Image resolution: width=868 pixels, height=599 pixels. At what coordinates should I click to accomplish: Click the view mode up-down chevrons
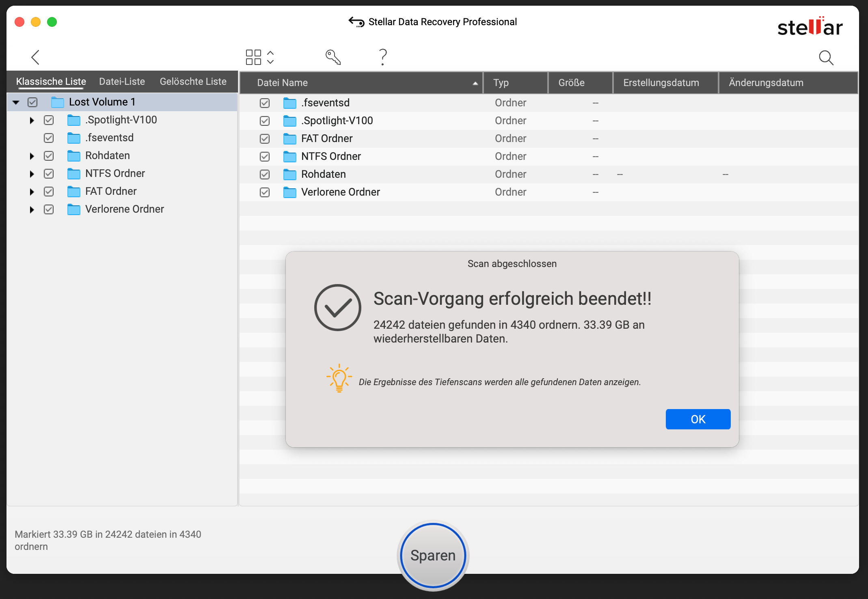point(270,57)
